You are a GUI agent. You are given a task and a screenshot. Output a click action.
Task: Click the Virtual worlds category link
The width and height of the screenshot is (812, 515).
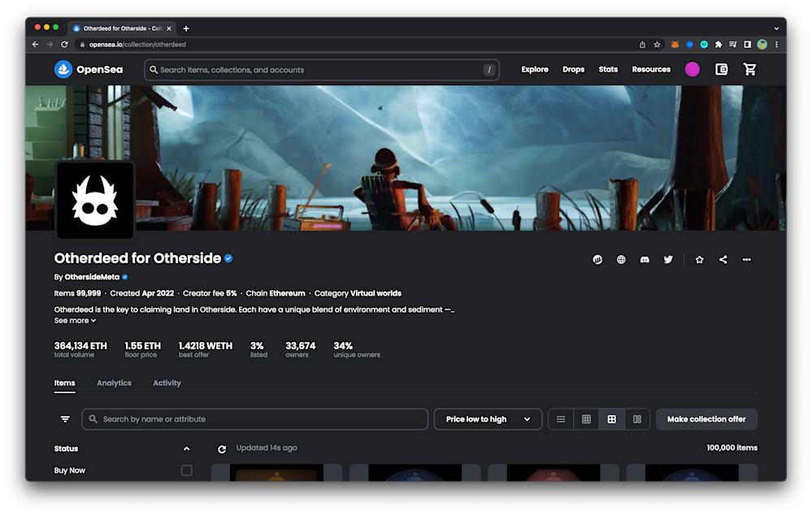(376, 293)
